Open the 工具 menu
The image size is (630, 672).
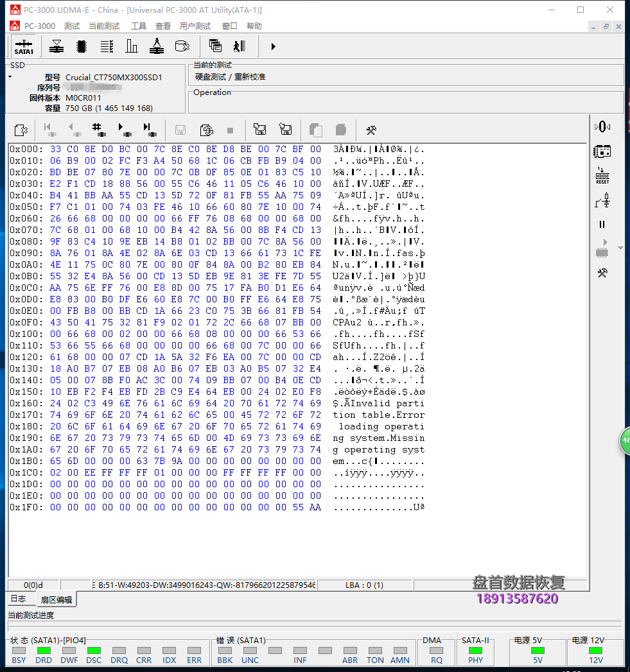point(139,26)
